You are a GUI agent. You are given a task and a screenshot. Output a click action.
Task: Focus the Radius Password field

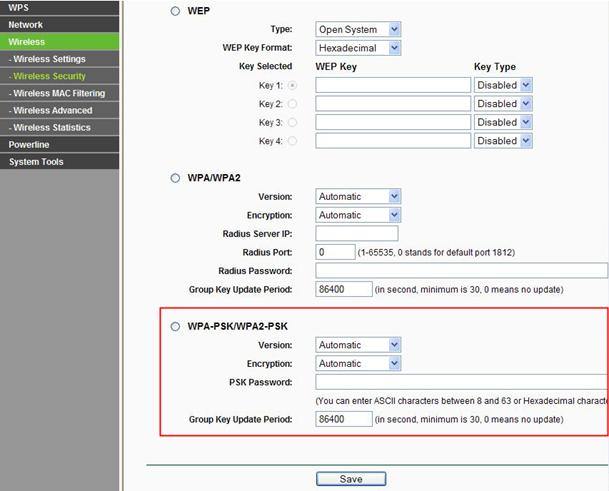tap(461, 271)
